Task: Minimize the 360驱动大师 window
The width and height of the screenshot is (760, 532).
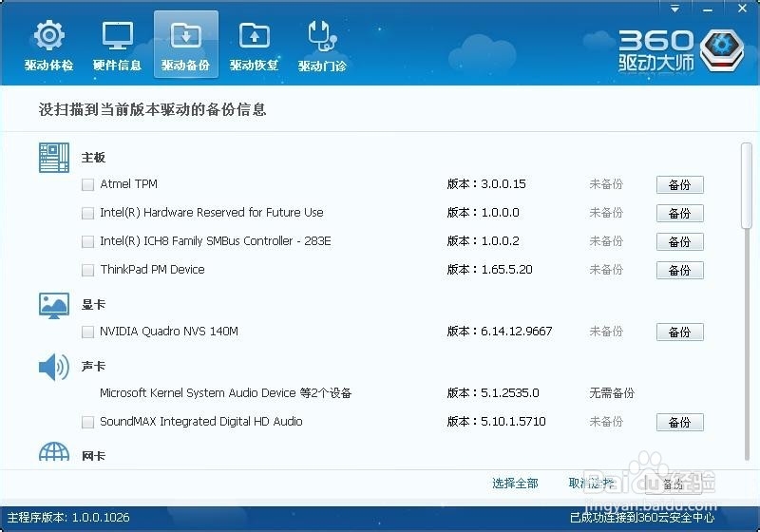Action: pos(708,9)
